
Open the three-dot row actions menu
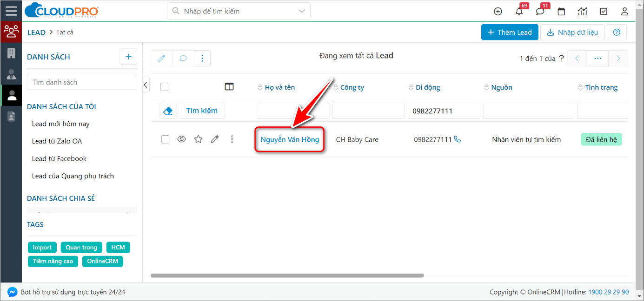click(x=232, y=139)
